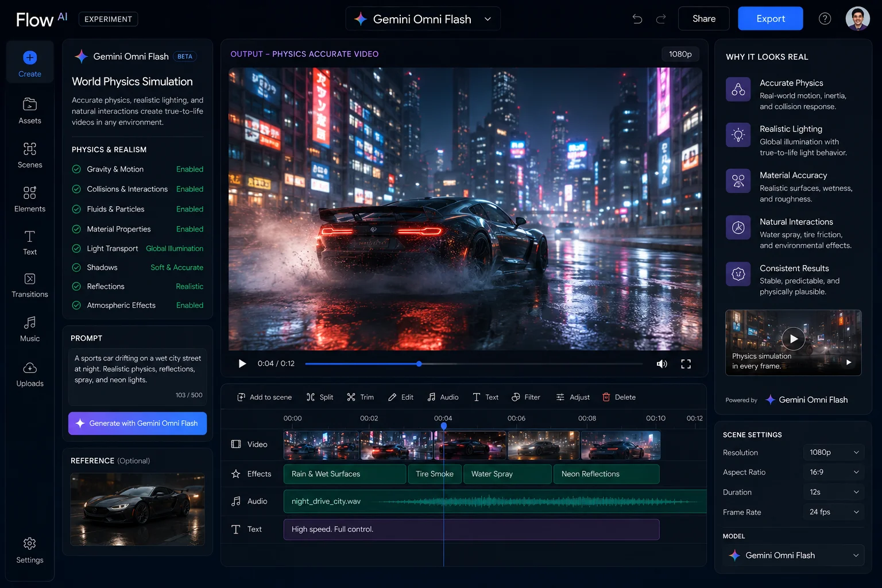Click Add to scene in timeline toolbar
The height and width of the screenshot is (588, 882).
pyautogui.click(x=264, y=397)
